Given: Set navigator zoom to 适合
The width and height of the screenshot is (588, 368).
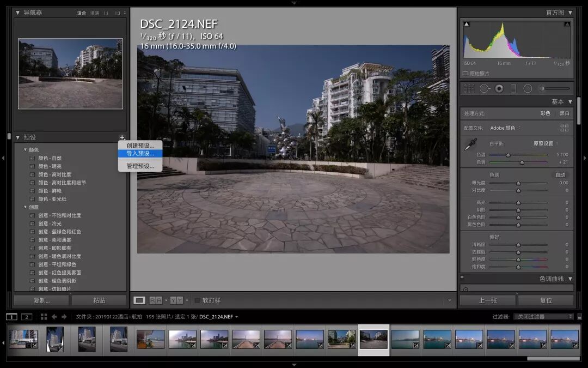Looking at the screenshot, I should click(x=81, y=13).
